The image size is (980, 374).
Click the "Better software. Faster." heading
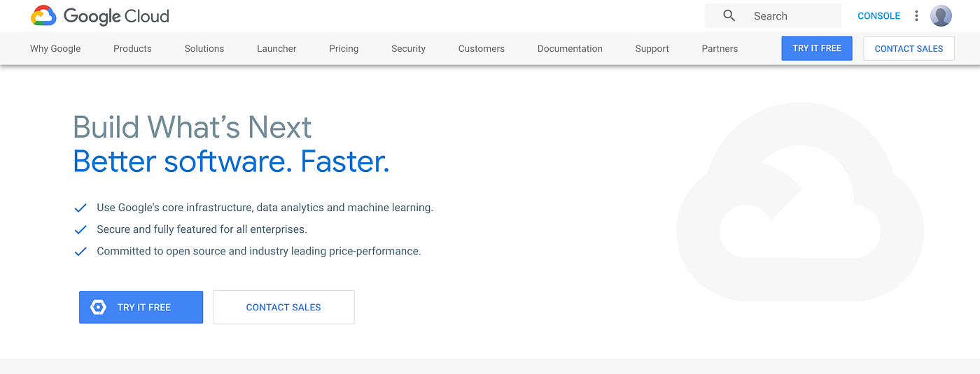pos(231,161)
